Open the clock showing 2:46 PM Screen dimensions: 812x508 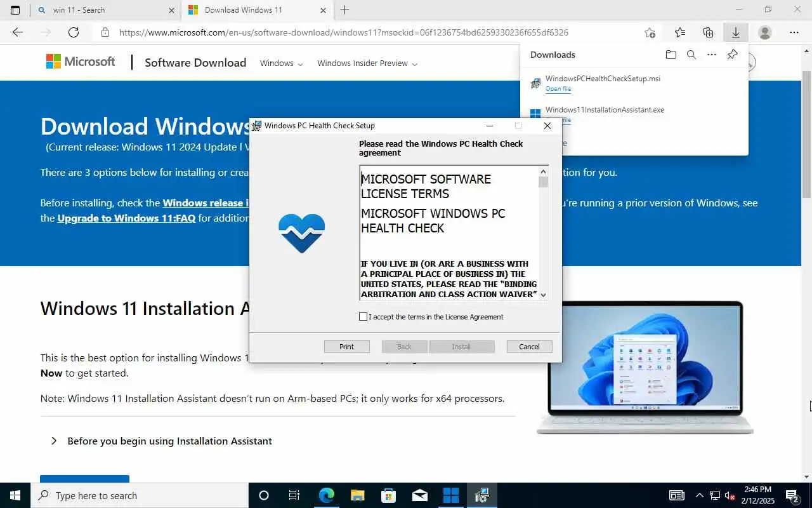coord(757,495)
